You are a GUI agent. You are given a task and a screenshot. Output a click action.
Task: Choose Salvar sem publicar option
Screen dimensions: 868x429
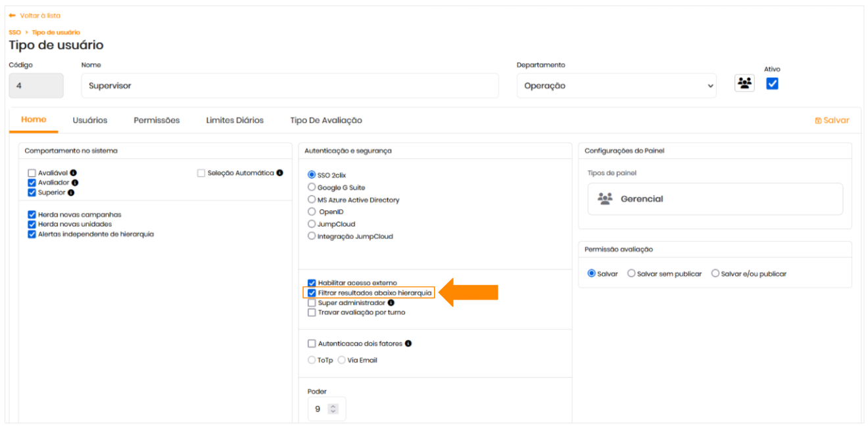point(631,274)
